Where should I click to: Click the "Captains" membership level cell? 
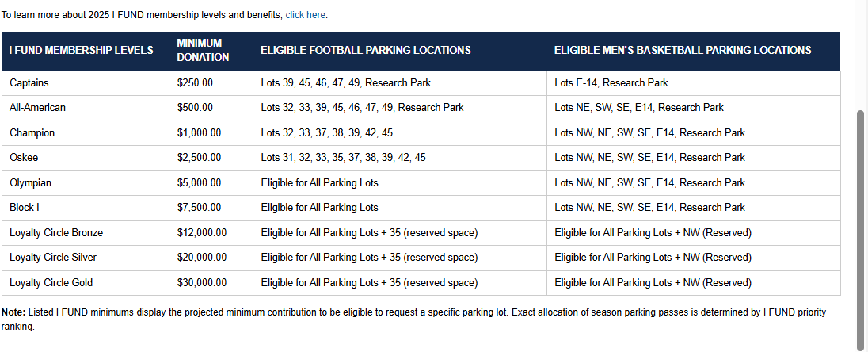pos(30,82)
